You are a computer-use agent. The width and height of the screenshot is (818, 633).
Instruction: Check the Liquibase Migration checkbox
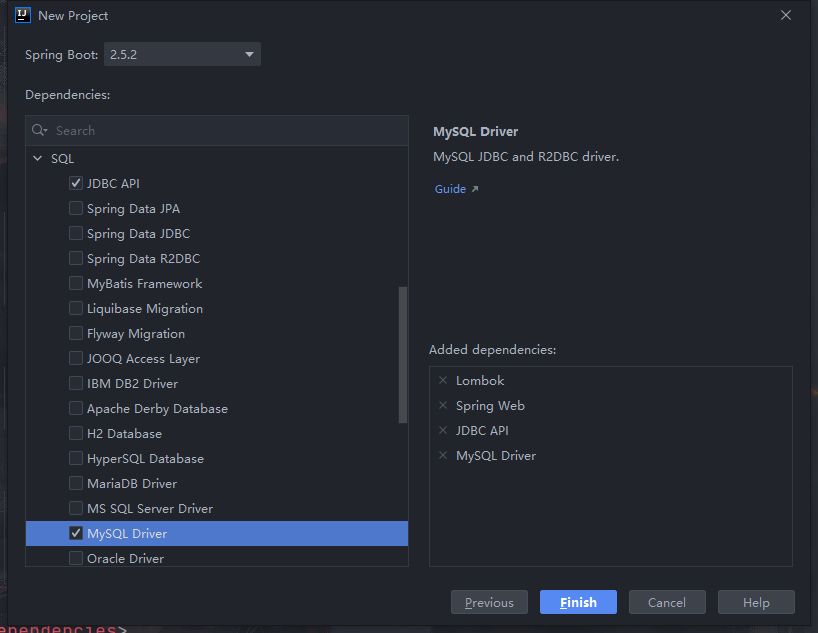(x=76, y=308)
